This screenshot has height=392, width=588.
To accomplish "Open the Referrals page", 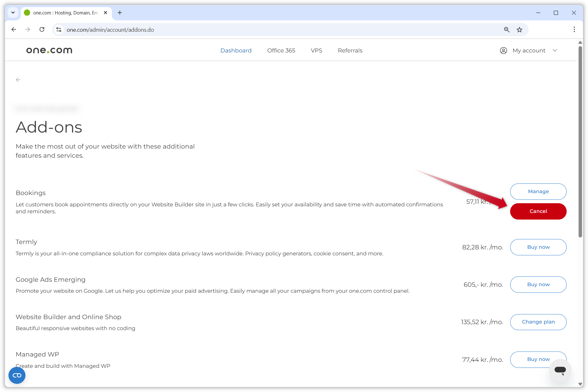I will coord(350,50).
